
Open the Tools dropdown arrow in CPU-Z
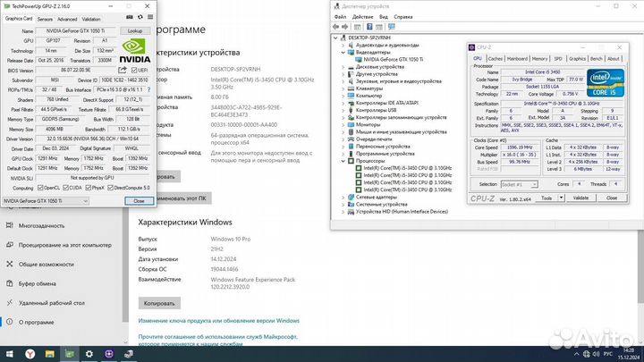pos(561,198)
